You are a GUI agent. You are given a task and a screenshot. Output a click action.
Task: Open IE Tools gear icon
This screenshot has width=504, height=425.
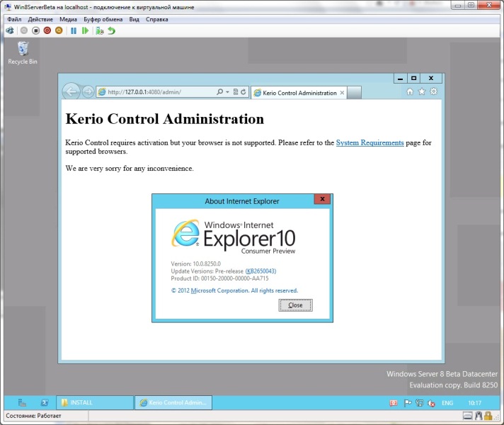tap(434, 91)
